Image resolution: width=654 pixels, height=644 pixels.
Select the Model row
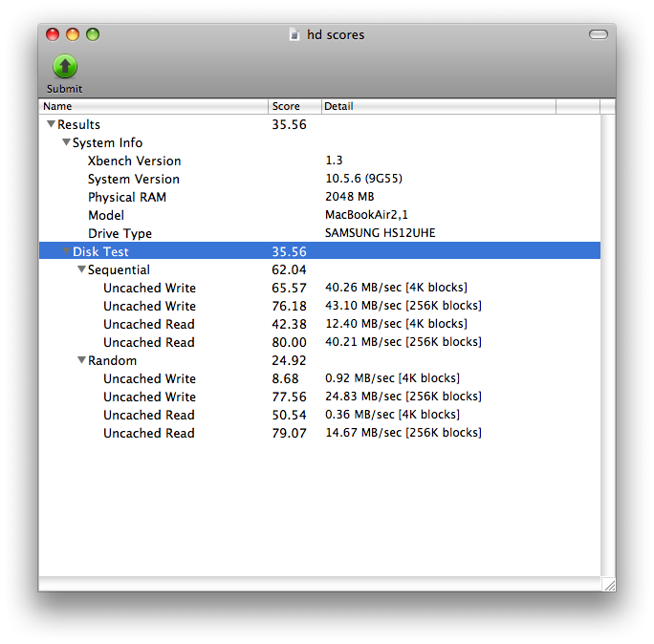coord(320,215)
